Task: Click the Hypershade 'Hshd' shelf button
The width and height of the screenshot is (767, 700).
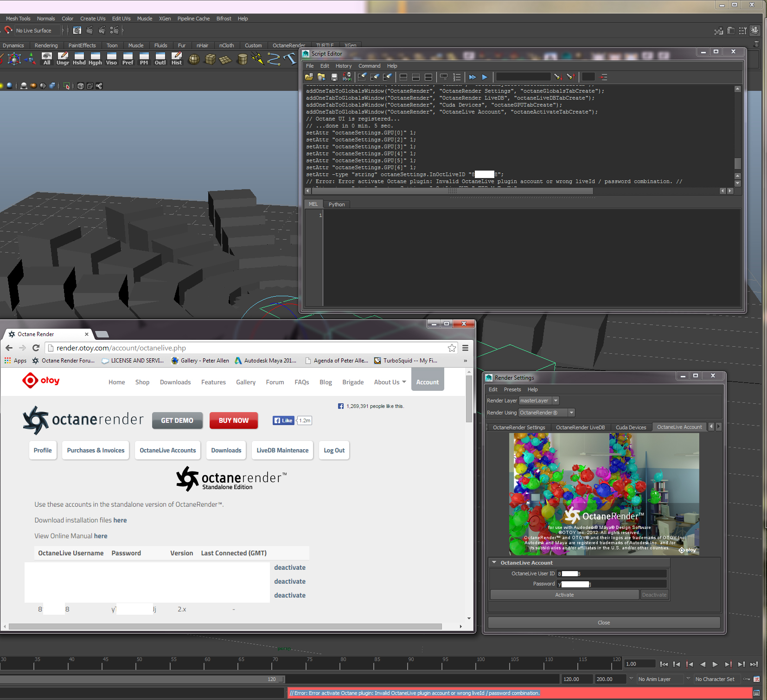Action: tap(79, 59)
